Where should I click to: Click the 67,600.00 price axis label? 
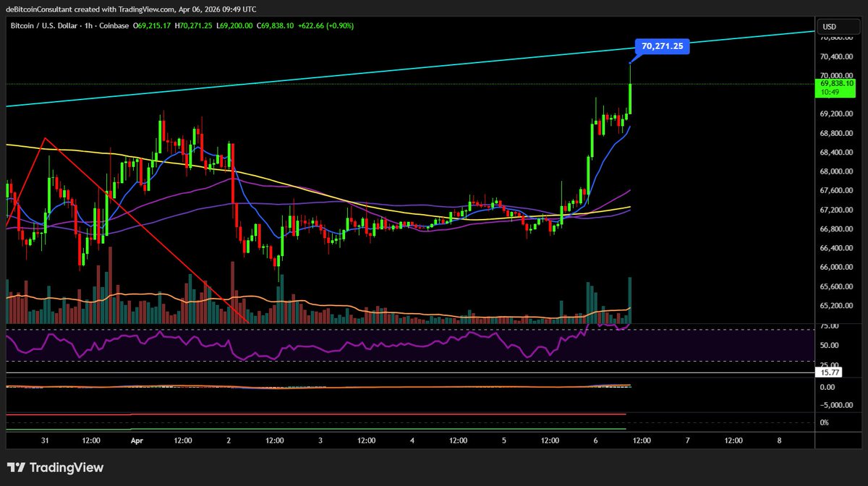tap(835, 191)
